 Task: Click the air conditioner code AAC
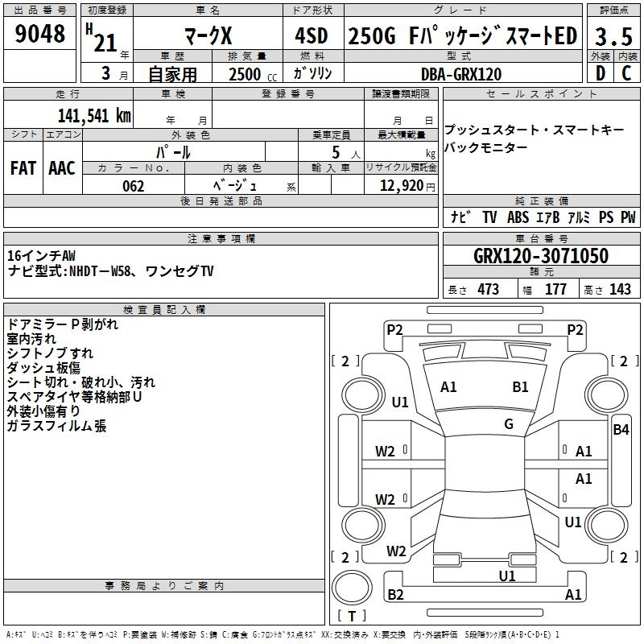[x=62, y=168]
